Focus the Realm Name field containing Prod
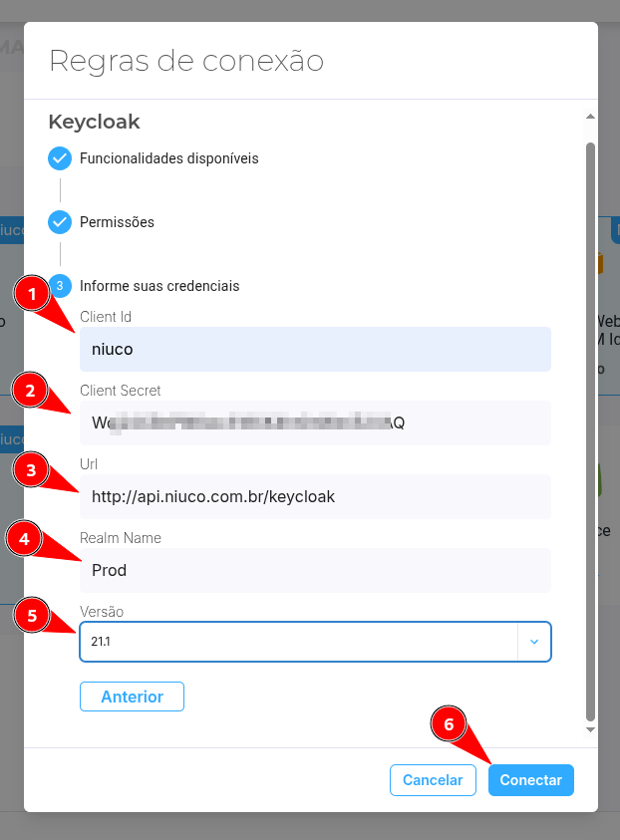 [315, 570]
